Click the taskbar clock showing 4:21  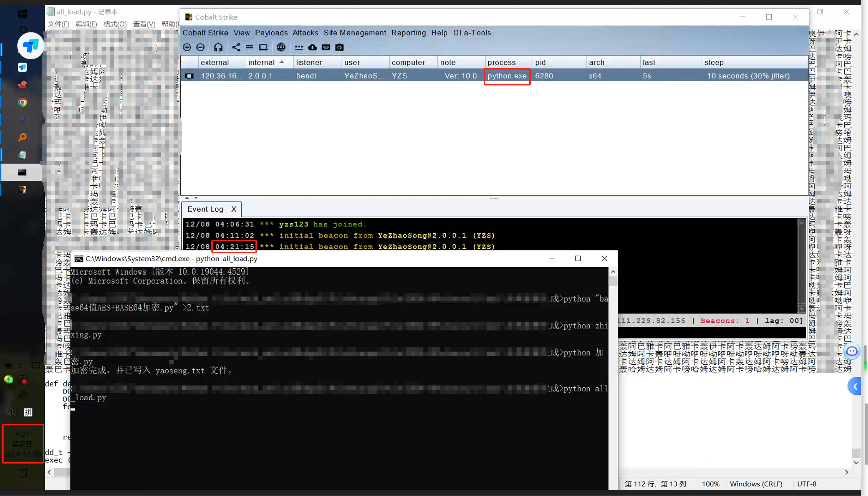coord(23,443)
